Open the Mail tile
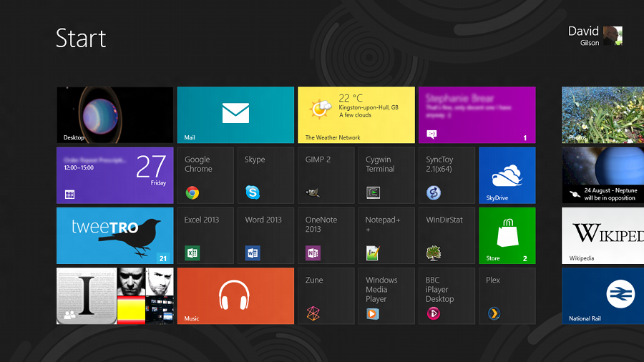The width and height of the screenshot is (644, 362). point(235,115)
